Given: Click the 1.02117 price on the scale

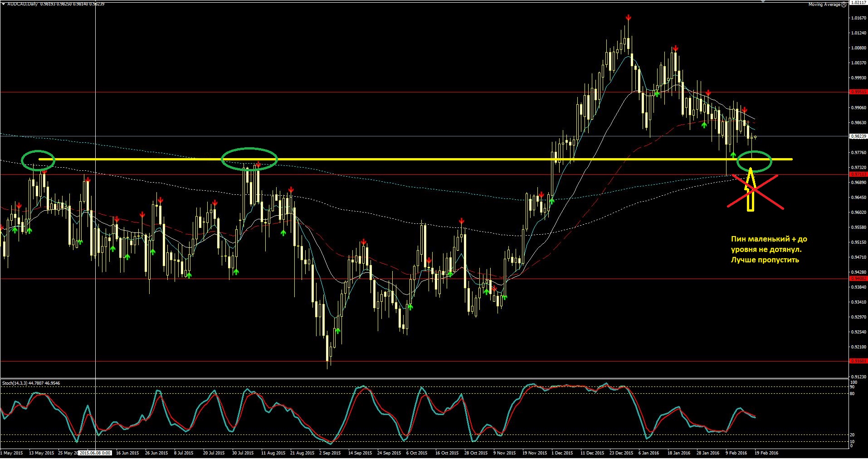Looking at the screenshot, I should coord(859,3).
